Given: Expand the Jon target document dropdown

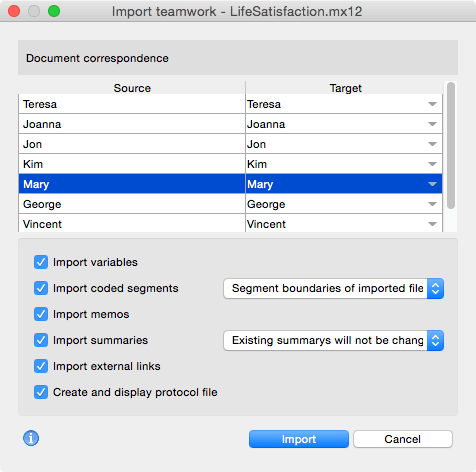Looking at the screenshot, I should tap(432, 144).
